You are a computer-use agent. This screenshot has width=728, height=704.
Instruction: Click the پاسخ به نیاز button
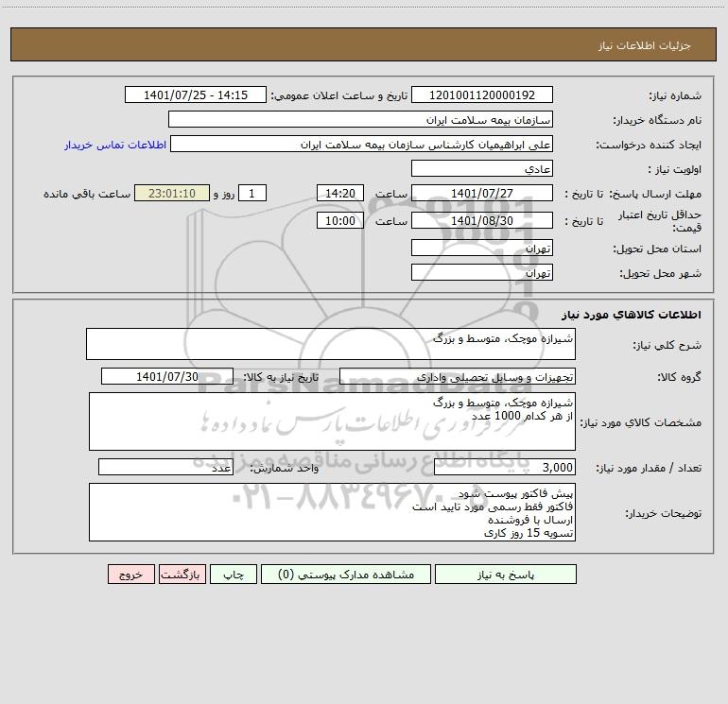click(506, 574)
